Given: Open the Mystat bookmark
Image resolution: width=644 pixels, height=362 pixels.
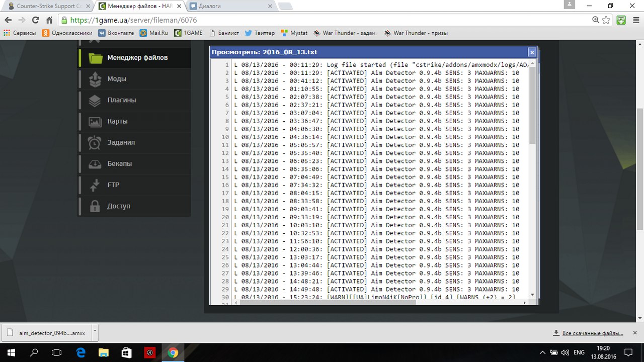Looking at the screenshot, I should coord(294,33).
